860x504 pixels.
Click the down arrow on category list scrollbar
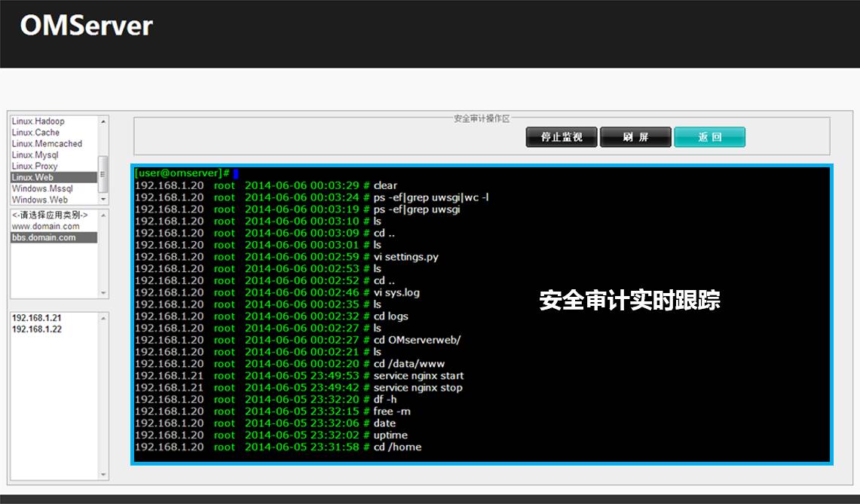tap(102, 200)
